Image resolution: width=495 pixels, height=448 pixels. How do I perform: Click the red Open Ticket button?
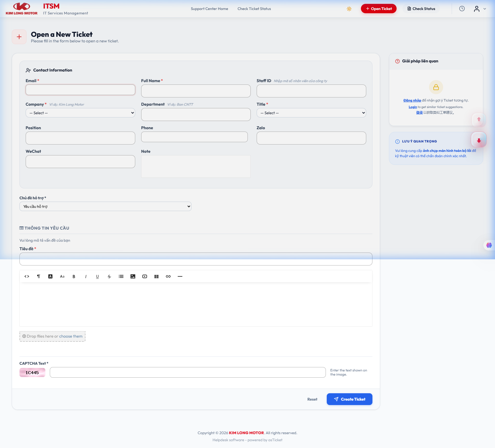[379, 9]
